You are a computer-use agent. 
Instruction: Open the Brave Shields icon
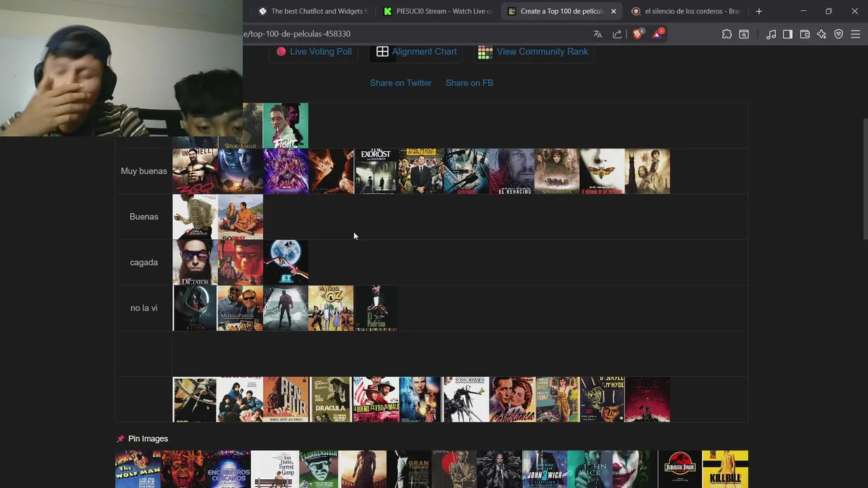click(638, 34)
